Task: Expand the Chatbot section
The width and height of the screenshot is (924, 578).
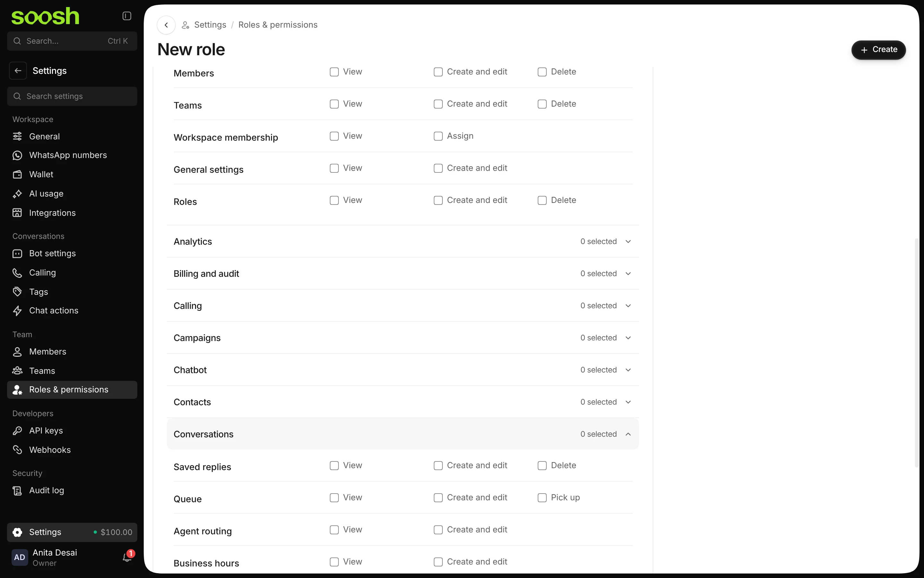Action: [x=403, y=370]
